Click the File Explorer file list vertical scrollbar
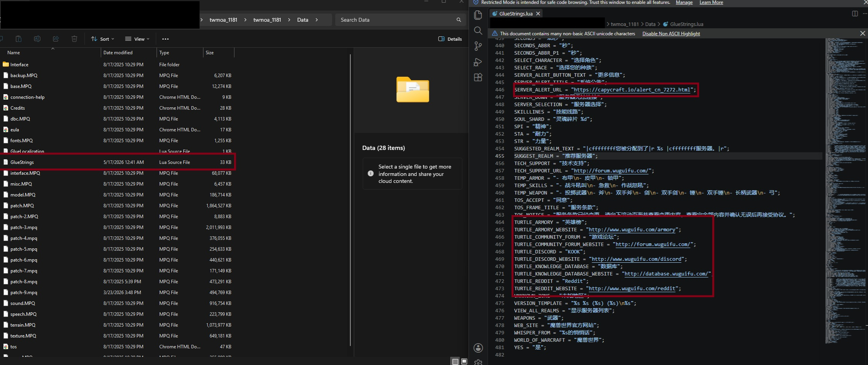This screenshot has height=365, width=868. click(x=350, y=200)
